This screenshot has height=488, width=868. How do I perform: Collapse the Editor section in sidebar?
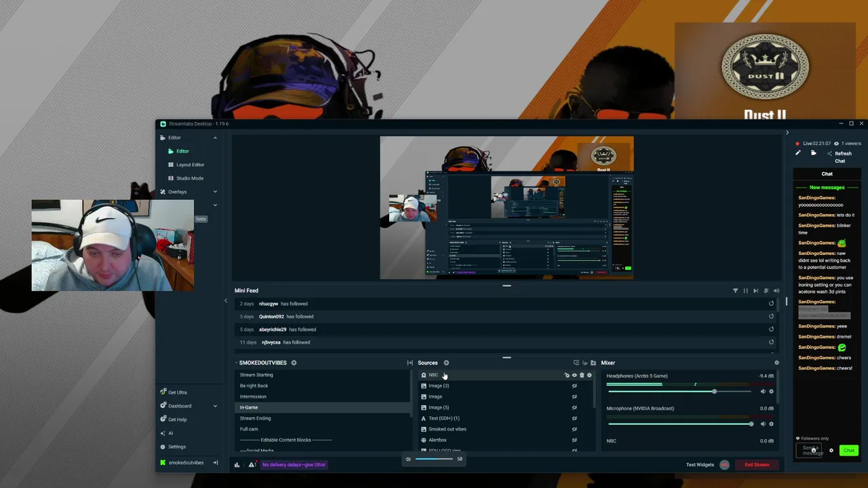point(215,138)
